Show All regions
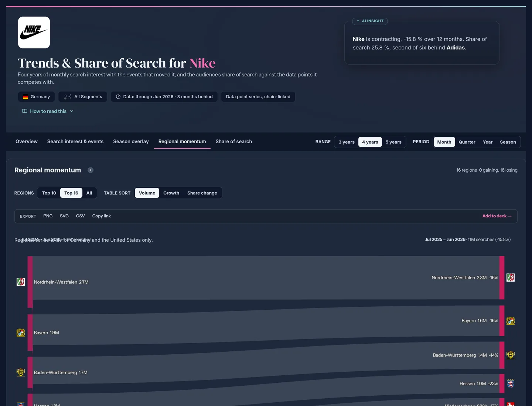532x406 pixels. 89,193
